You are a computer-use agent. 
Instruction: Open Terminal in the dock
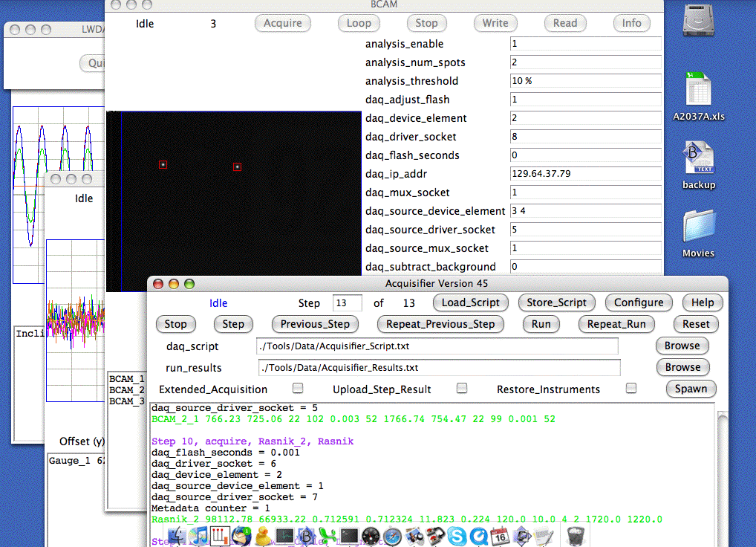tap(350, 534)
